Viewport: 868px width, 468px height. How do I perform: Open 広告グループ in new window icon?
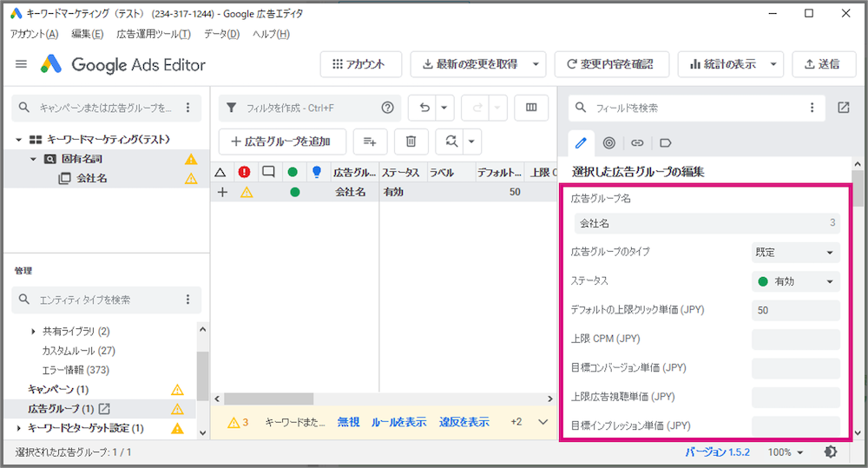104,409
